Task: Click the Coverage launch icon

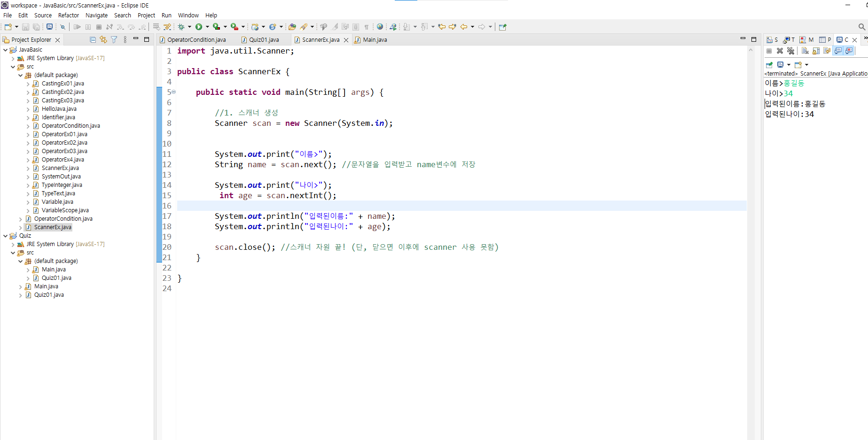Action: pyautogui.click(x=216, y=27)
